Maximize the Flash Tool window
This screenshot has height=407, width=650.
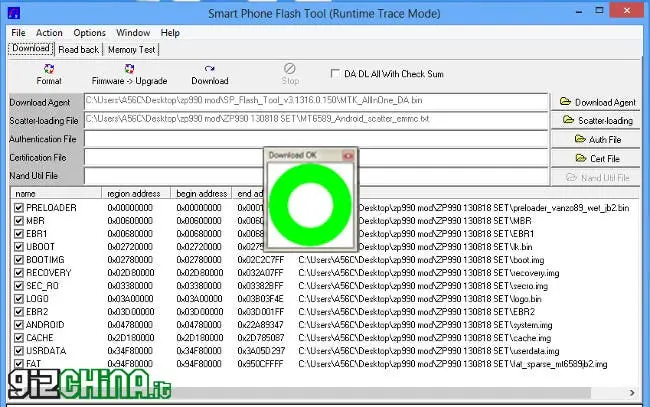tap(599, 11)
